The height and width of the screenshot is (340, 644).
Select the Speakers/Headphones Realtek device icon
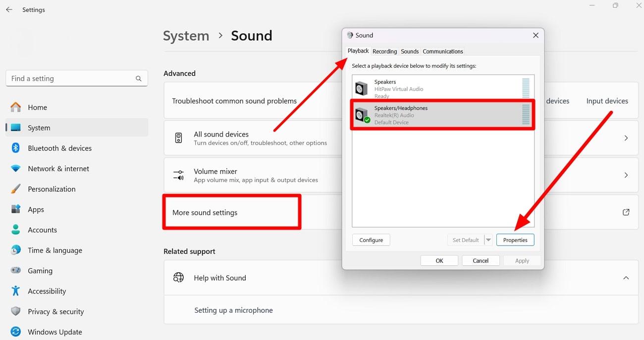(x=361, y=114)
